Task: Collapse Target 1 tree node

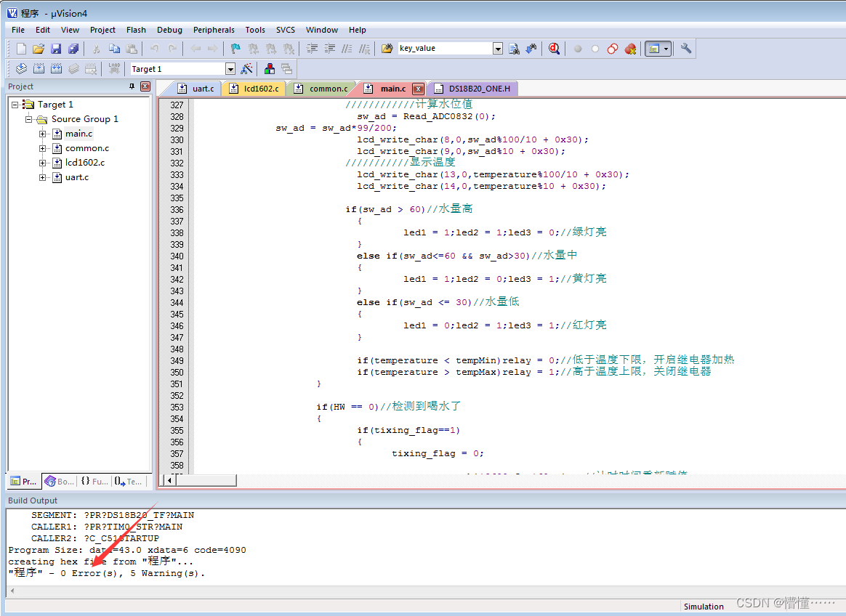Action: coord(15,105)
